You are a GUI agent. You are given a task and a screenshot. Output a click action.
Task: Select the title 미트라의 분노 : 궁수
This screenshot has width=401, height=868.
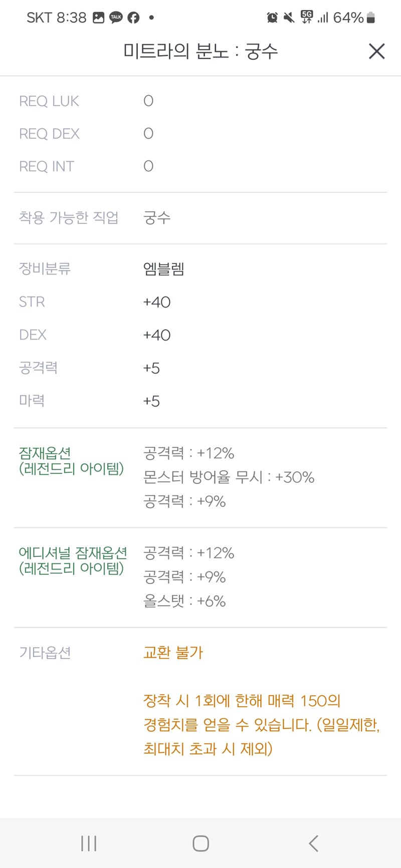200,51
